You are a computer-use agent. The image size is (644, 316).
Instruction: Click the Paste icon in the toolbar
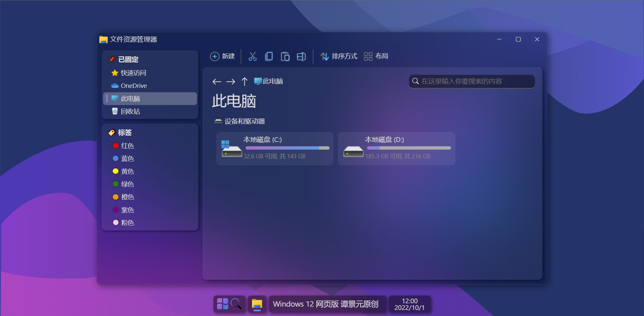coord(285,56)
